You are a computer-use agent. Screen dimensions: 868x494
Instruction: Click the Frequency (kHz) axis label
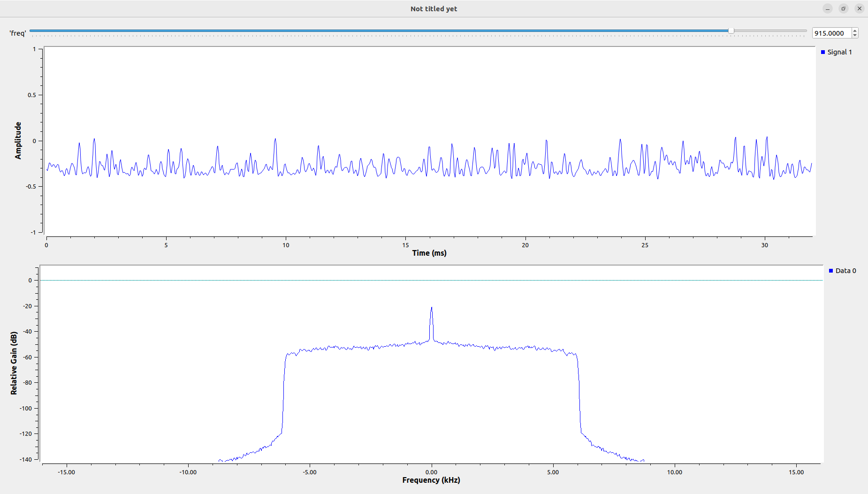click(x=431, y=480)
